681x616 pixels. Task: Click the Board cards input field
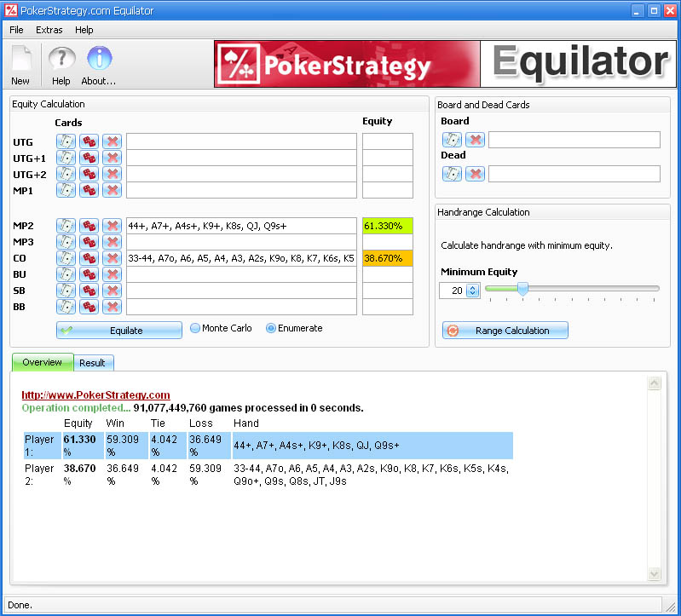574,140
